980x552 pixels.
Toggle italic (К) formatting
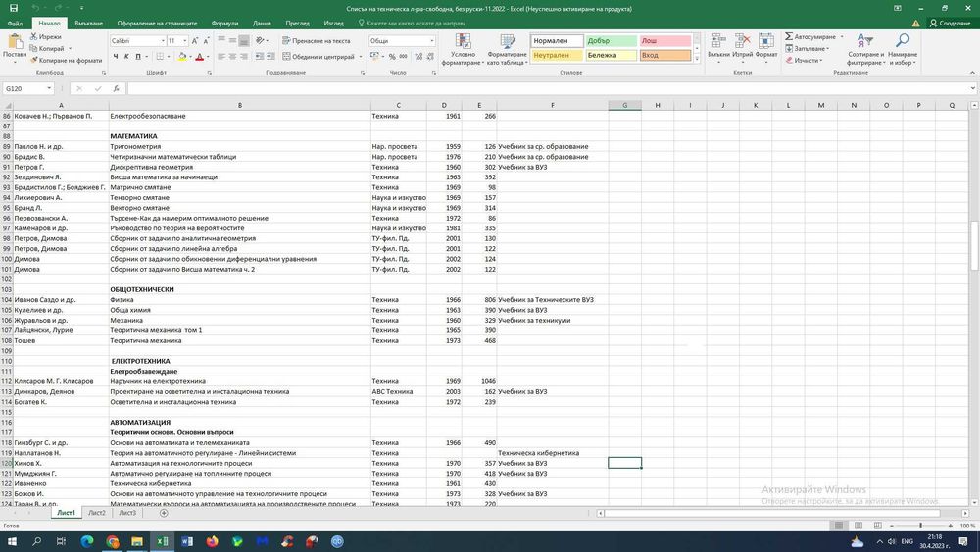point(126,56)
